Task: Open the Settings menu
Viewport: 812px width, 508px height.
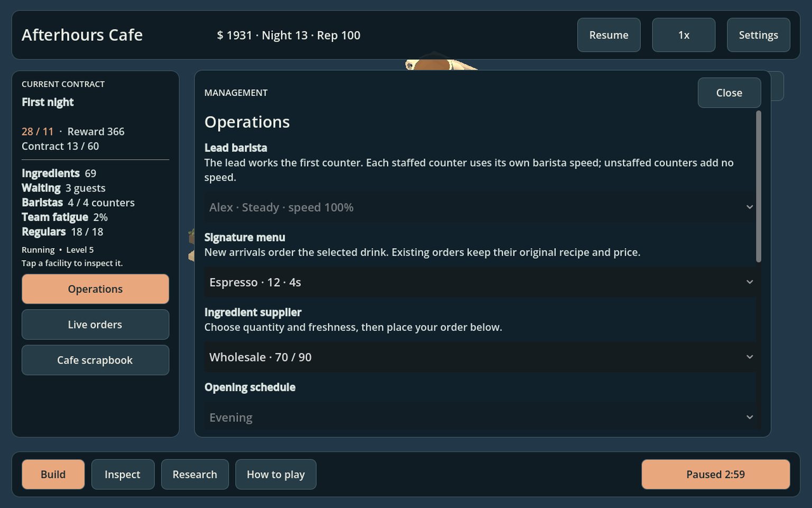Action: pos(758,35)
